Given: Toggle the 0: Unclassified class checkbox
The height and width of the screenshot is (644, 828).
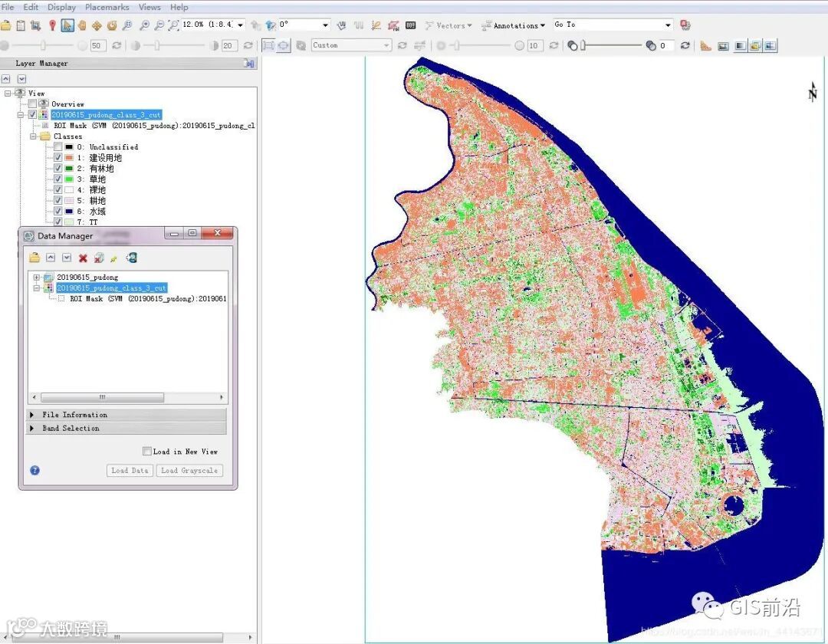Looking at the screenshot, I should click(x=58, y=146).
